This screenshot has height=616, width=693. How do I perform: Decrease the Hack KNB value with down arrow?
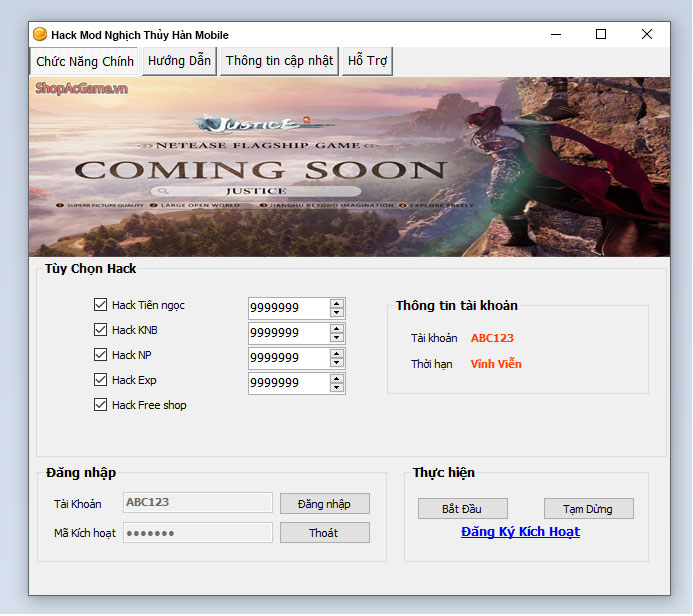pyautogui.click(x=337, y=338)
